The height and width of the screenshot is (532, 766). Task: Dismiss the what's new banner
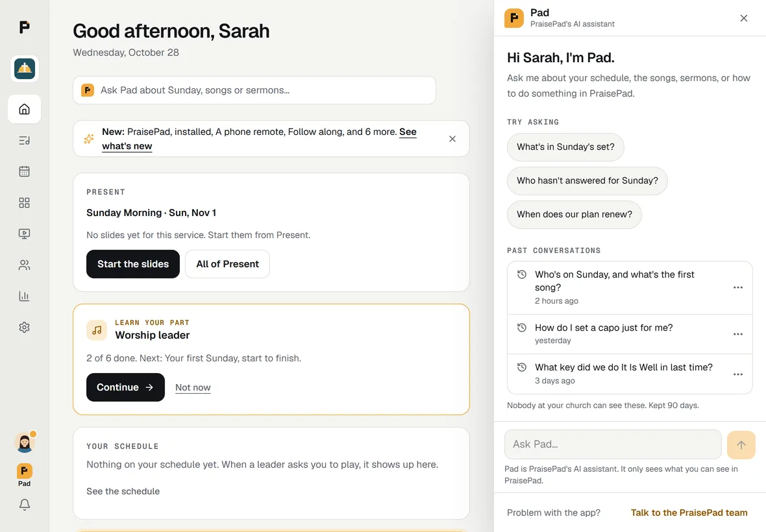[x=452, y=139]
